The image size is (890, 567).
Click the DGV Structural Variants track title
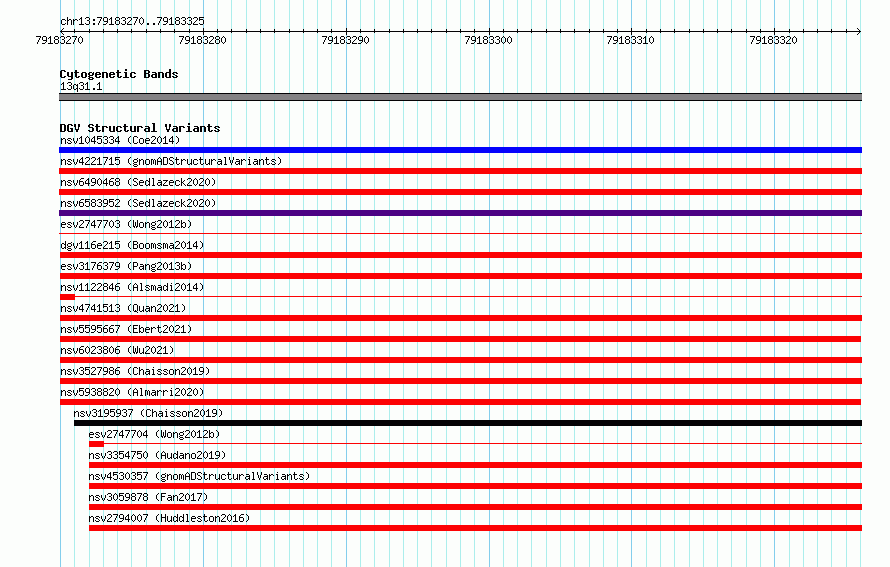coord(140,128)
